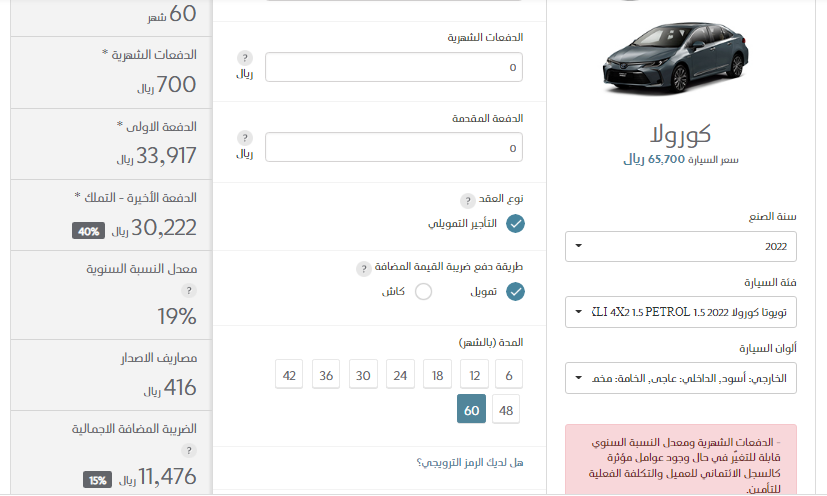This screenshot has width=827, height=496.
Task: Click هل لديك الرمز الترويجي link
Action: (469, 463)
